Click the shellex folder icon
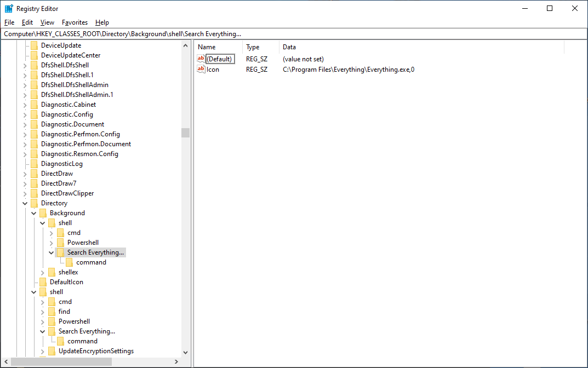 tap(52, 272)
